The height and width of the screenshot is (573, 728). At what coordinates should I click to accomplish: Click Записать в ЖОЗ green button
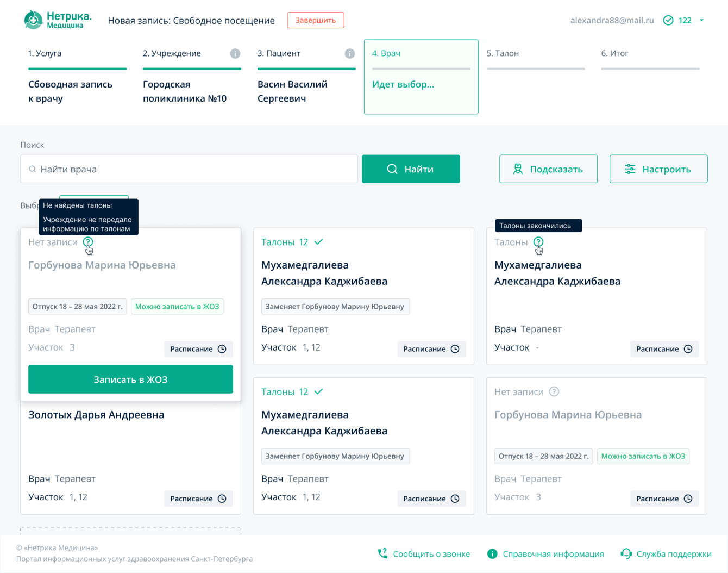tap(130, 379)
